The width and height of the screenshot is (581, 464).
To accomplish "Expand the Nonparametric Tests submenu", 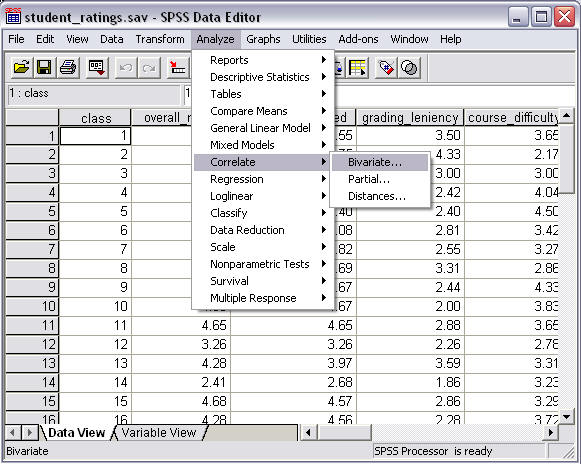I will click(262, 264).
